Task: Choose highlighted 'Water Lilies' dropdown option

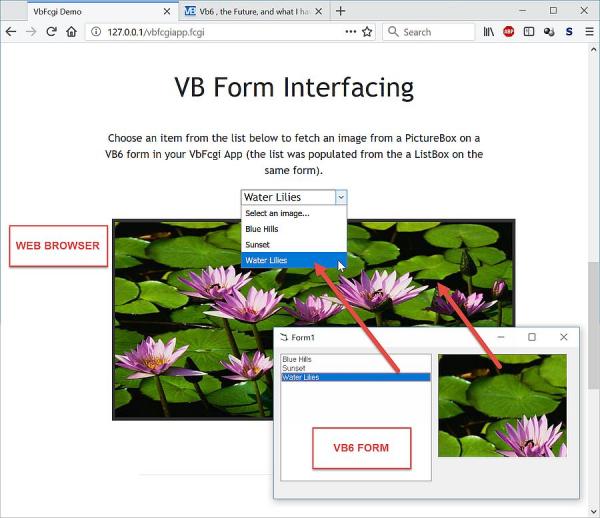Action: click(294, 260)
